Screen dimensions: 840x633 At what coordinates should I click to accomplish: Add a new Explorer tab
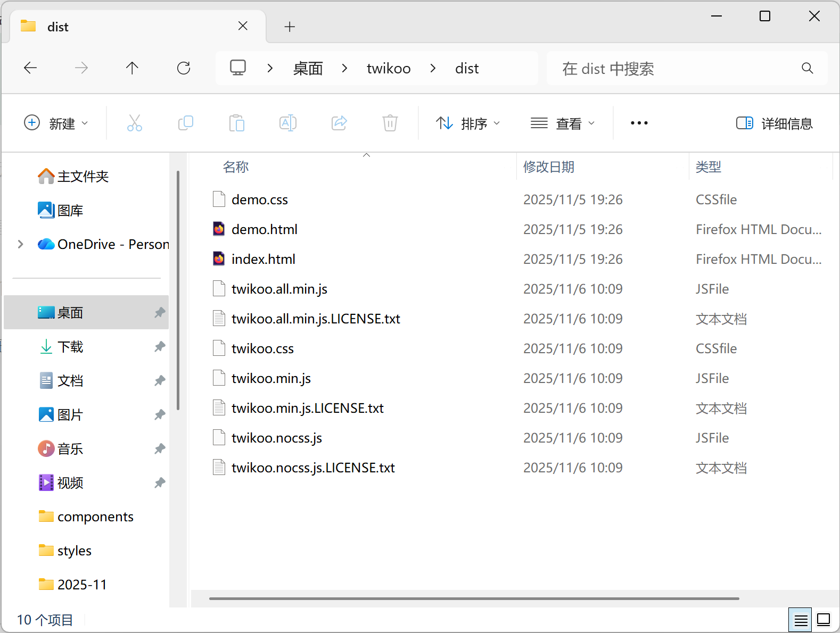point(290,27)
